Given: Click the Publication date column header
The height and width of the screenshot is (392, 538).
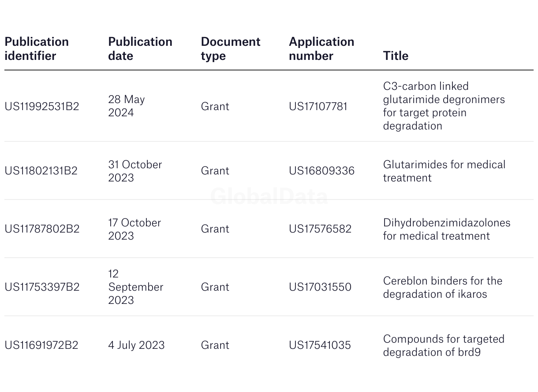Looking at the screenshot, I should 140,48.
